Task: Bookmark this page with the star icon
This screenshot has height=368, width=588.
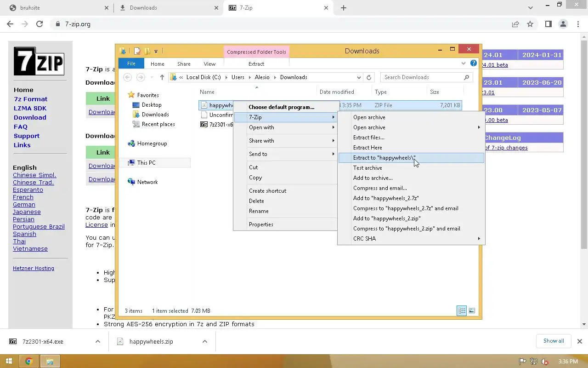Action: (530, 24)
